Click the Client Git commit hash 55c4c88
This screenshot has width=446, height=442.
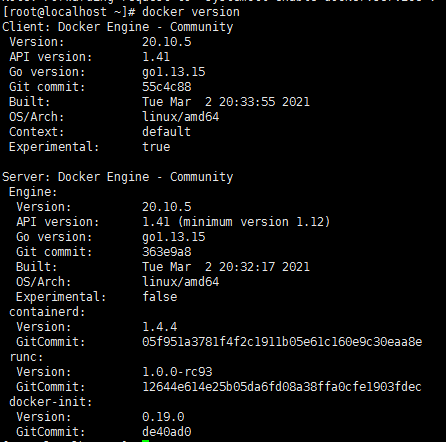click(167, 87)
